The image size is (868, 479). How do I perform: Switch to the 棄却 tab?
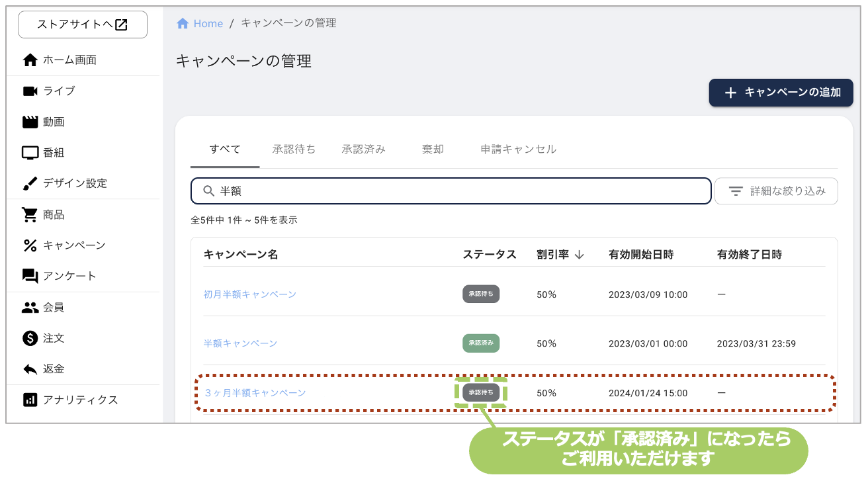[433, 149]
